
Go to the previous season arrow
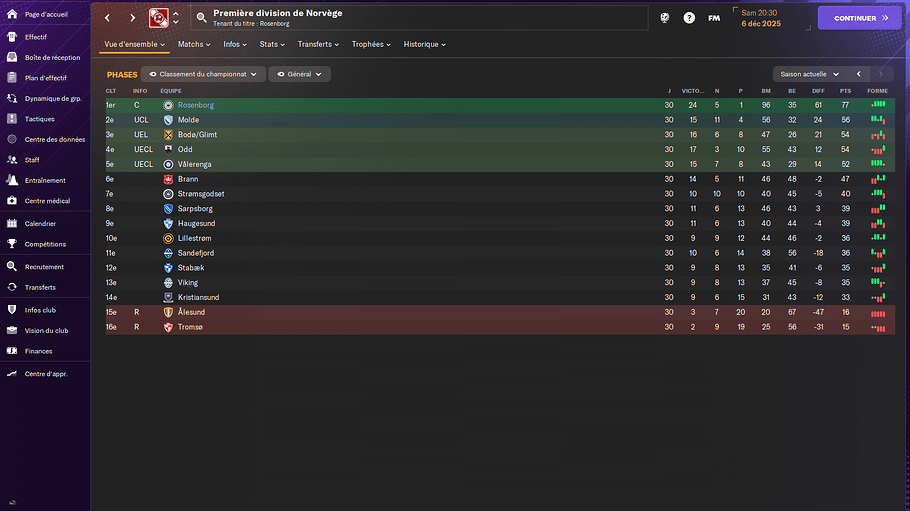858,74
